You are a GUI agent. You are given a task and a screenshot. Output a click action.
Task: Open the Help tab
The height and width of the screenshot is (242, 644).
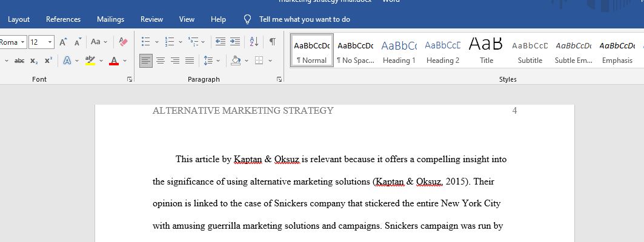218,19
